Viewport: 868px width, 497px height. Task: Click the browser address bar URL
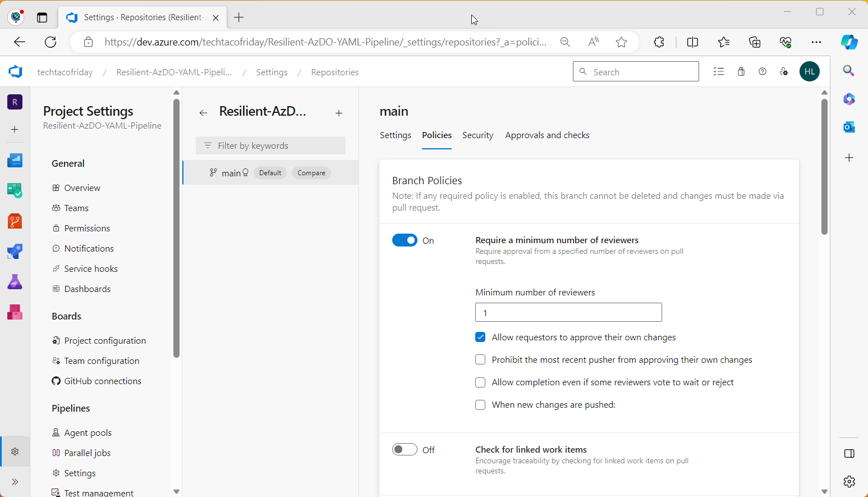325,42
